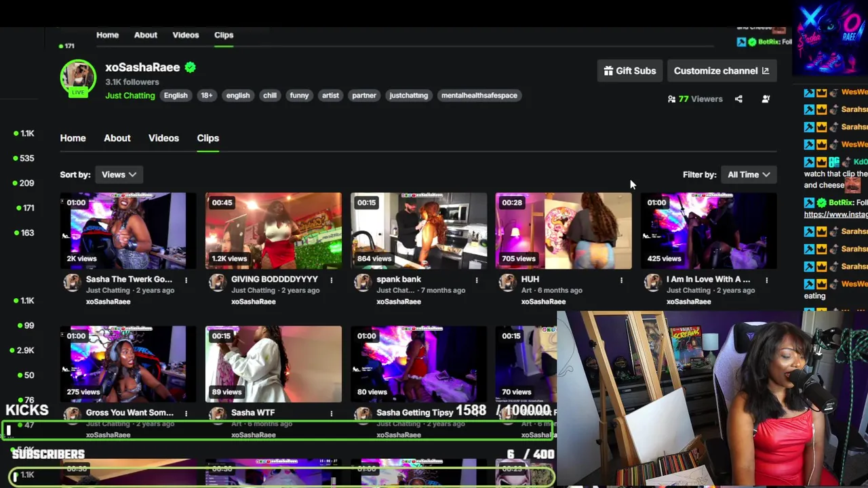The width and height of the screenshot is (868, 488).
Task: Play the I Am In Love With A... clip thumbnail
Action: (709, 230)
